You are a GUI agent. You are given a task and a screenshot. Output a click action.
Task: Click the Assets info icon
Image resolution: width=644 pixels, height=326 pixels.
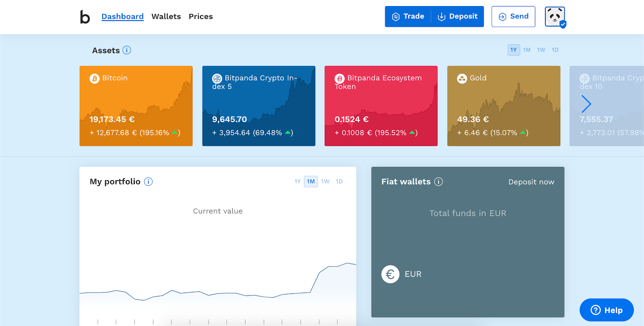pyautogui.click(x=127, y=50)
